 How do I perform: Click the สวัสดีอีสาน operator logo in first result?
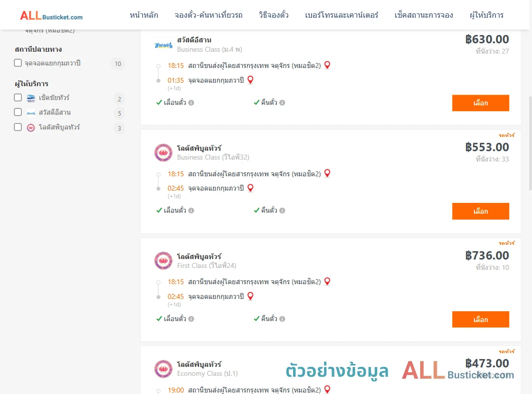click(164, 45)
